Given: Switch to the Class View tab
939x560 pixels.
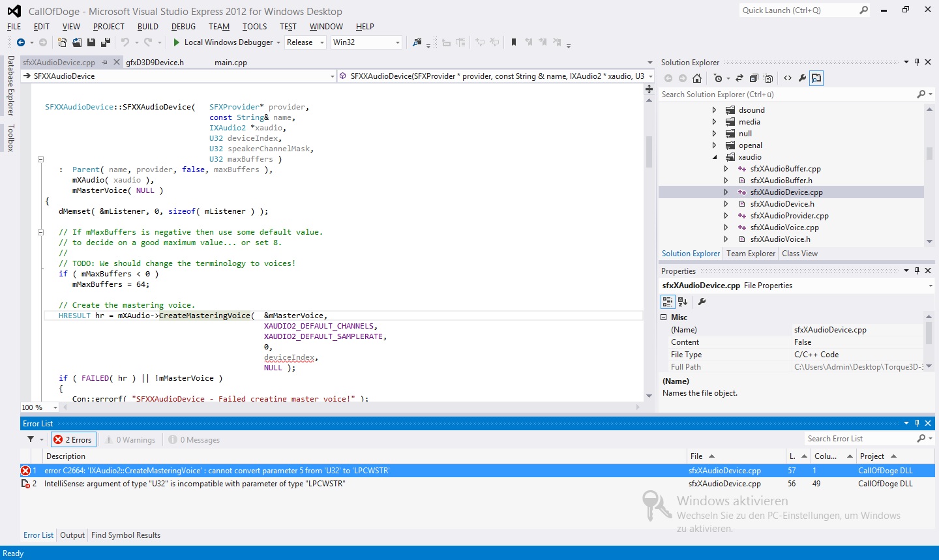Looking at the screenshot, I should click(800, 254).
